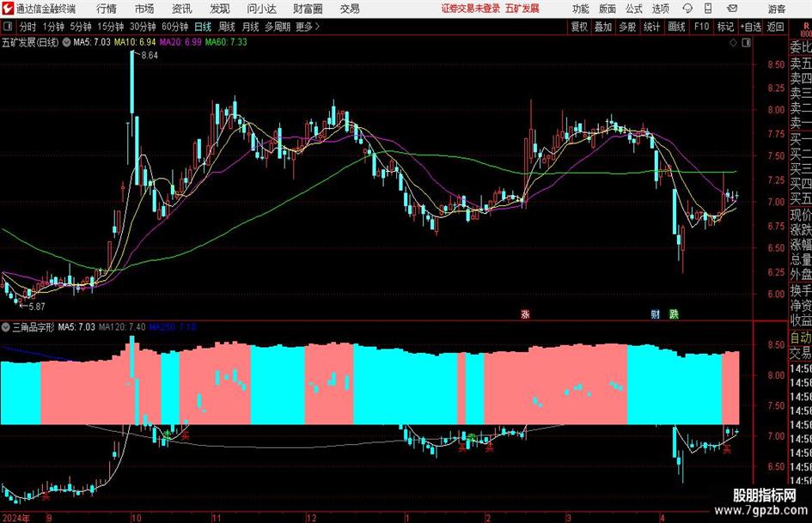Switch to 月线 monthly tab
Image resolution: width=812 pixels, height=523 pixels.
(x=251, y=27)
